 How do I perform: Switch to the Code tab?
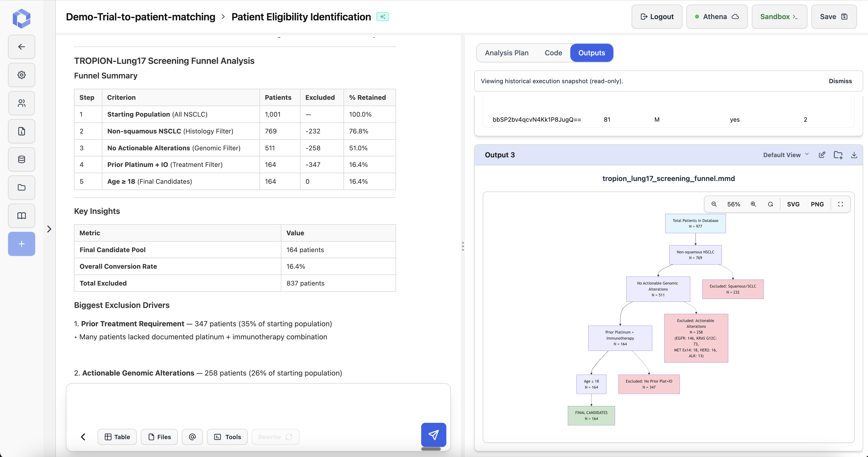(x=553, y=53)
